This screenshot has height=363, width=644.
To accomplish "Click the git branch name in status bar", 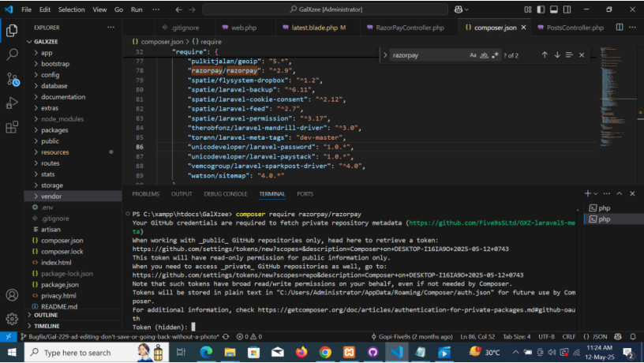I will (120, 336).
